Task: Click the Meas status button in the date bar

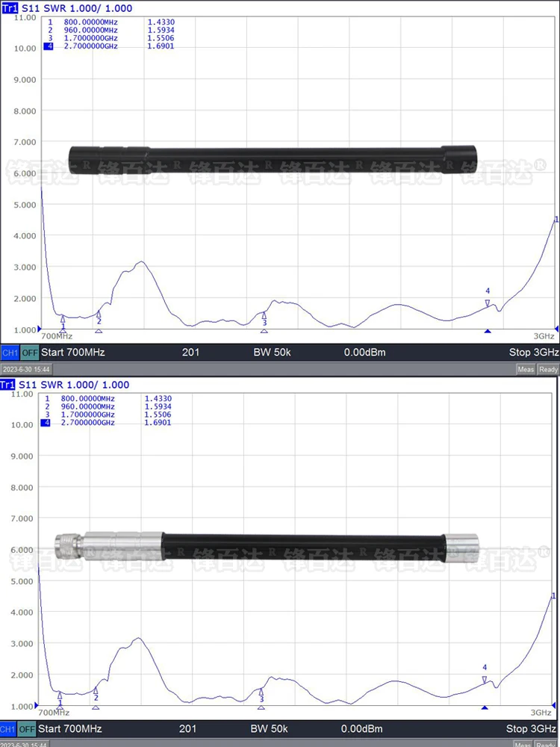Action: (x=526, y=369)
